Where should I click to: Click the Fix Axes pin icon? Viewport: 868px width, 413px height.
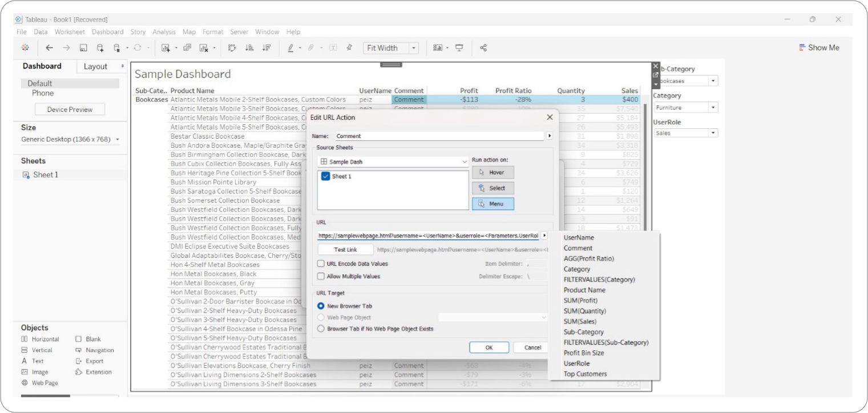click(x=349, y=48)
